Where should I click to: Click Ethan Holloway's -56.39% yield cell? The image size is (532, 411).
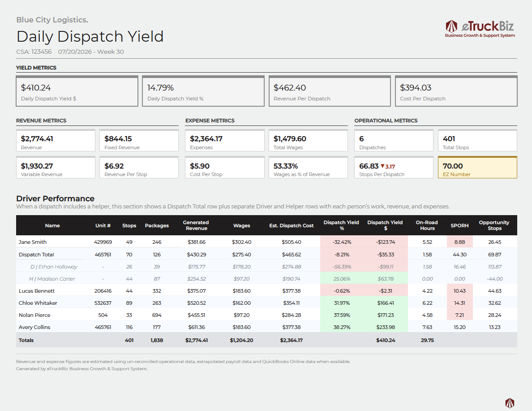[342, 267]
